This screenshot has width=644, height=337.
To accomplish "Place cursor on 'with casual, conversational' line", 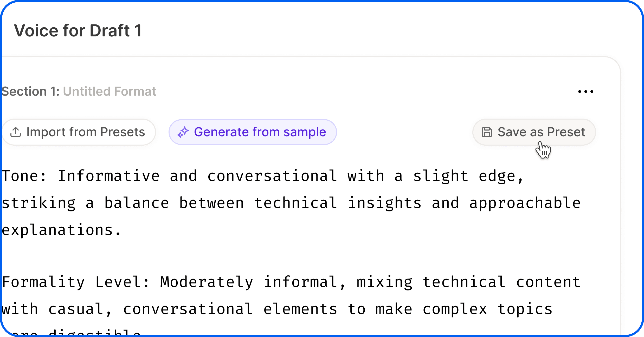I will (277, 309).
